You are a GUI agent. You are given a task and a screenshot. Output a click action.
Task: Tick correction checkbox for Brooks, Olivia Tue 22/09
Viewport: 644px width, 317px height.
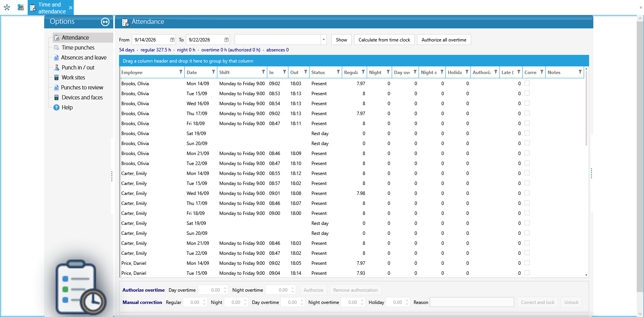tap(527, 163)
